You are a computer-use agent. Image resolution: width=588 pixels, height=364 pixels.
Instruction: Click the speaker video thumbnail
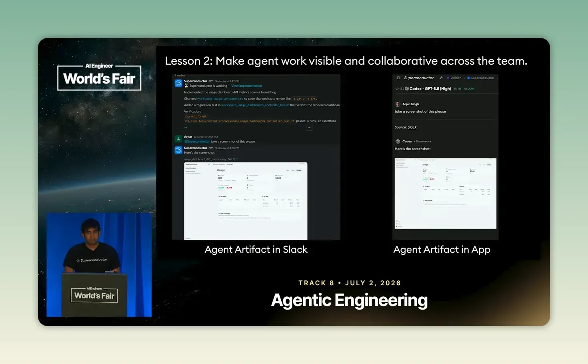click(99, 265)
